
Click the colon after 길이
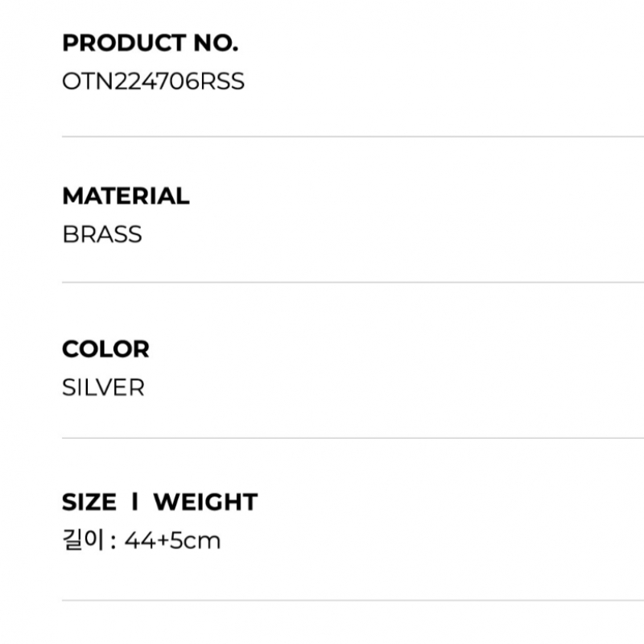(x=114, y=542)
